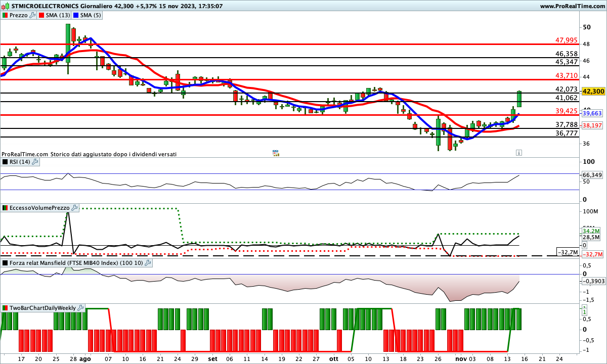The width and height of the screenshot is (607, 364).
Task: Click the EccessoVolumePrezzo legend color swatch
Action: coord(5,208)
